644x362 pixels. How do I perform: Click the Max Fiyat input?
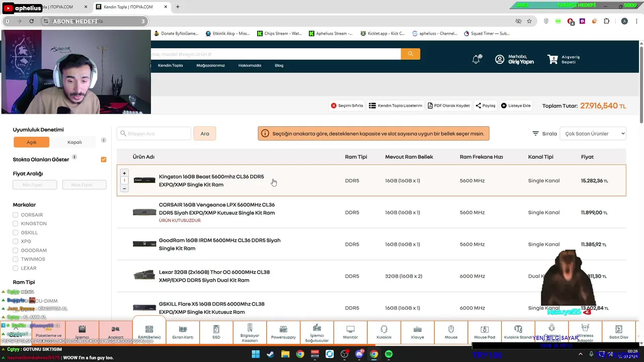tap(84, 185)
